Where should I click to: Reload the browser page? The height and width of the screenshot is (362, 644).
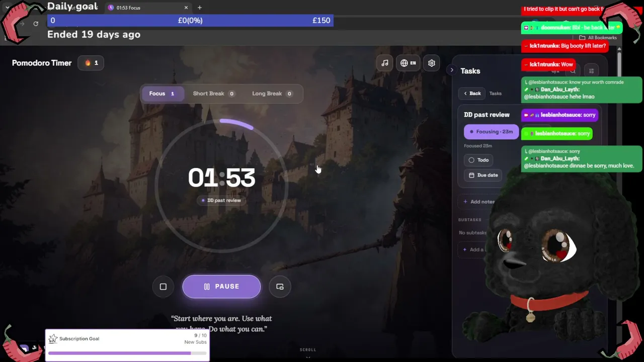point(36,24)
